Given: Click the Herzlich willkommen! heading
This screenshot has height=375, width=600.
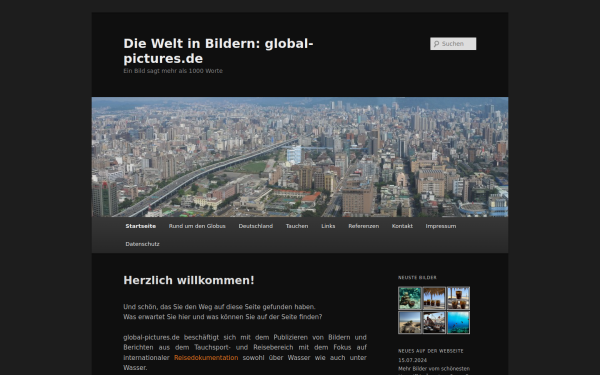Looking at the screenshot, I should (x=189, y=280).
